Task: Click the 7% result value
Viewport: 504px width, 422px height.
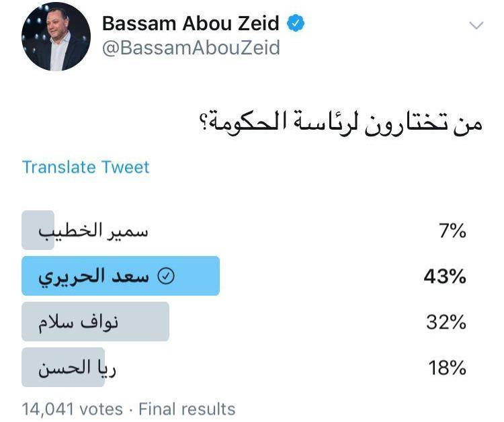Action: 452,231
